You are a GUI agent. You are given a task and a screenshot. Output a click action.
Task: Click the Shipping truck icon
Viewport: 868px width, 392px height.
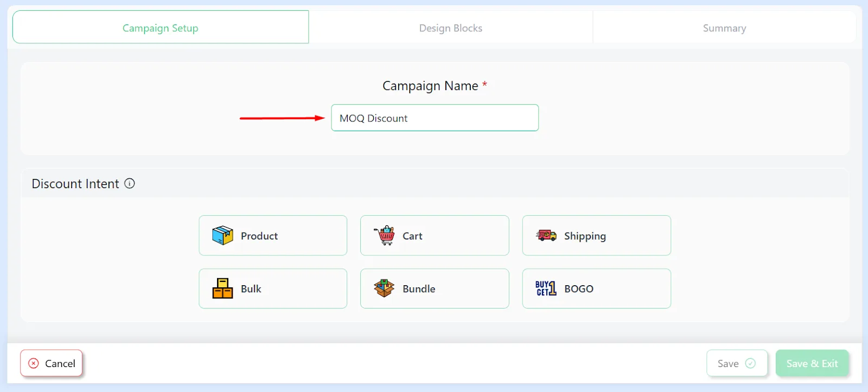[x=546, y=235]
